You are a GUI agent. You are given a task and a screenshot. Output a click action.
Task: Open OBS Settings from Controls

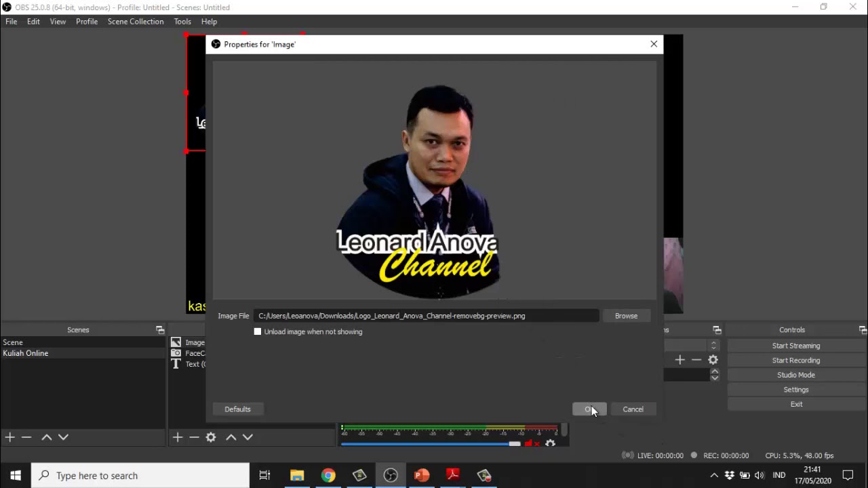coord(796,390)
